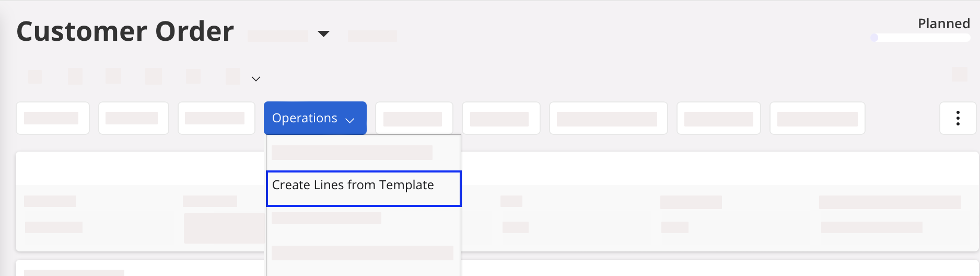980x276 pixels.
Task: Choose the blank entry directly below Create Lines from Template
Action: tap(326, 217)
